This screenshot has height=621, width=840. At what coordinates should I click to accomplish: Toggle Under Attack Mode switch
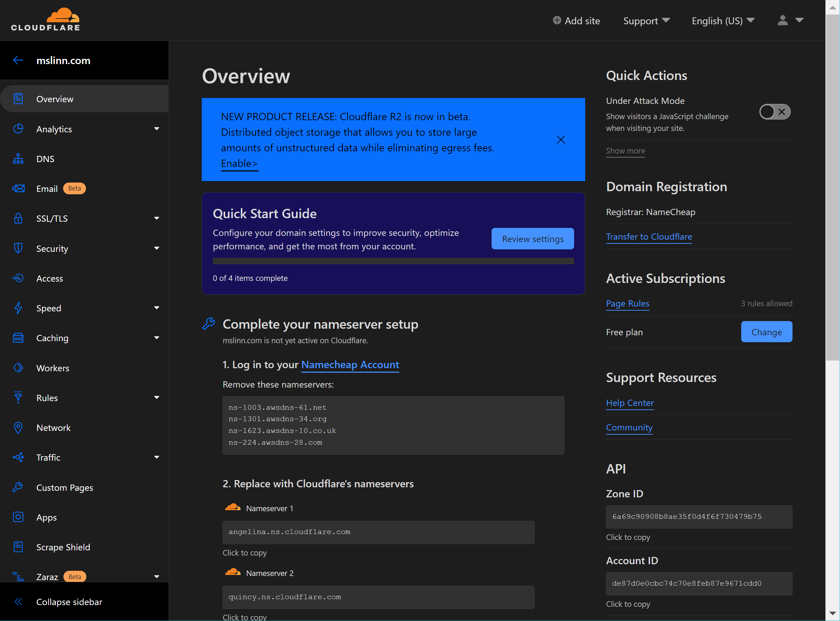[774, 112]
